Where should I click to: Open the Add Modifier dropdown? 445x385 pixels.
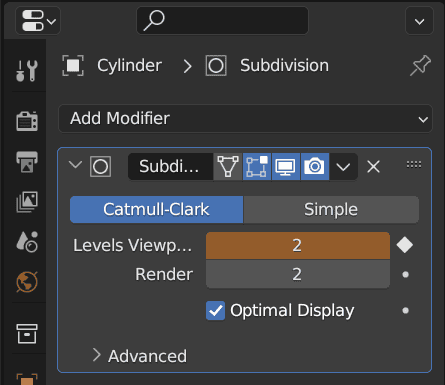coord(245,119)
